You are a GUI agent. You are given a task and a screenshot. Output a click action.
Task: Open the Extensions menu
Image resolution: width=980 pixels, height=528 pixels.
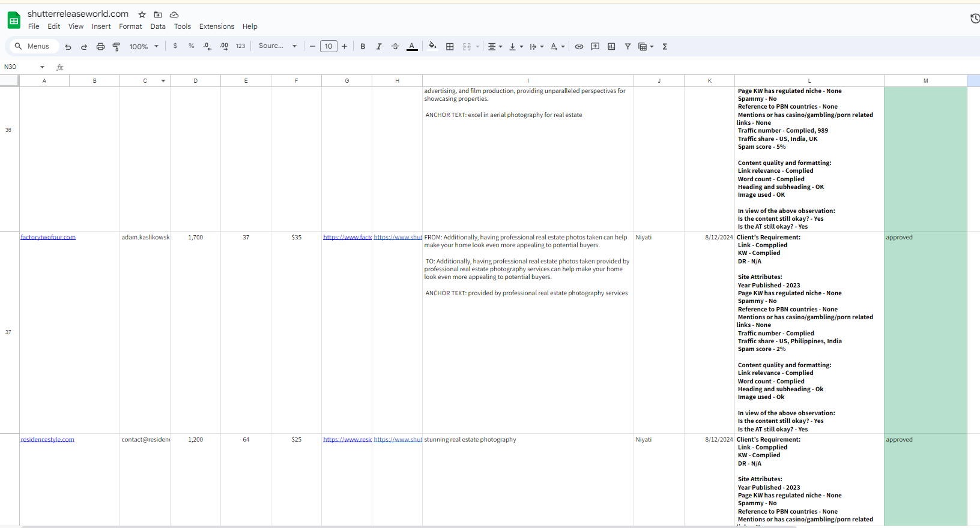[x=217, y=26]
